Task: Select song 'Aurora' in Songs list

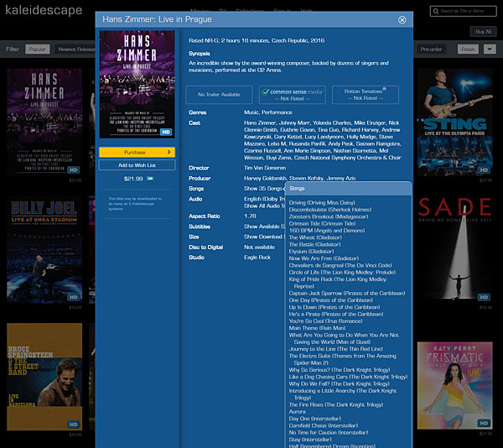Action: 297,412
